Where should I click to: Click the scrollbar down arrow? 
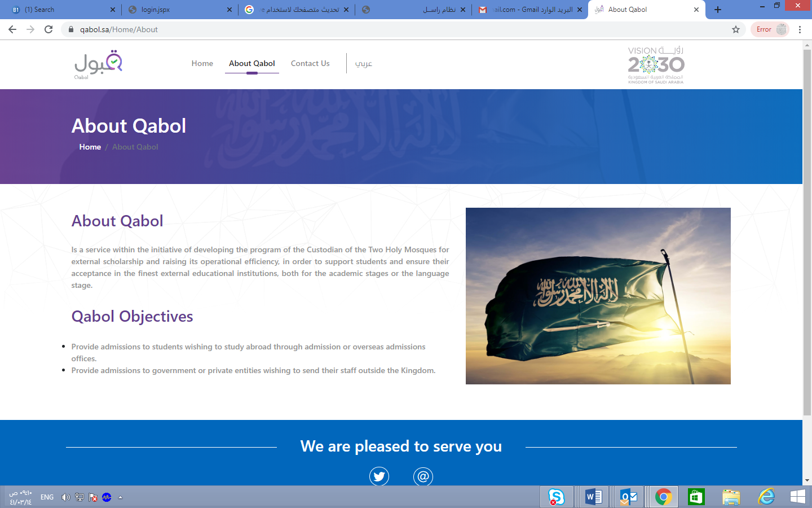tap(807, 480)
